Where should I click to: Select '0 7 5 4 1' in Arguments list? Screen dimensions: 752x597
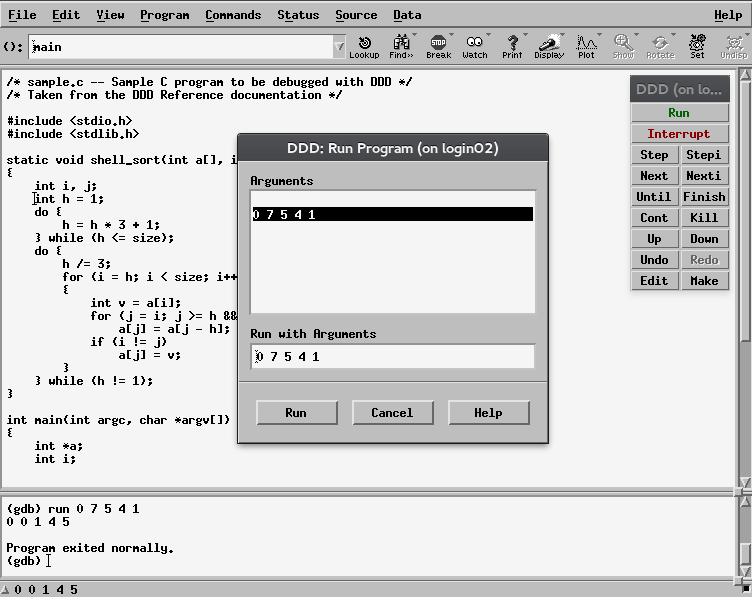click(x=392, y=214)
